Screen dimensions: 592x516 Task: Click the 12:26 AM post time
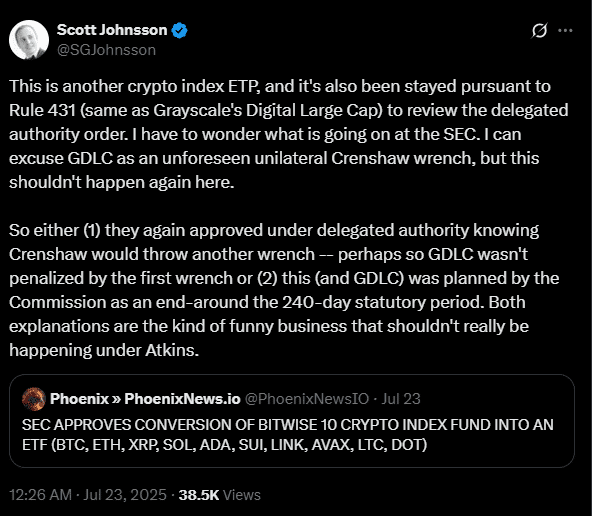[x=40, y=495]
